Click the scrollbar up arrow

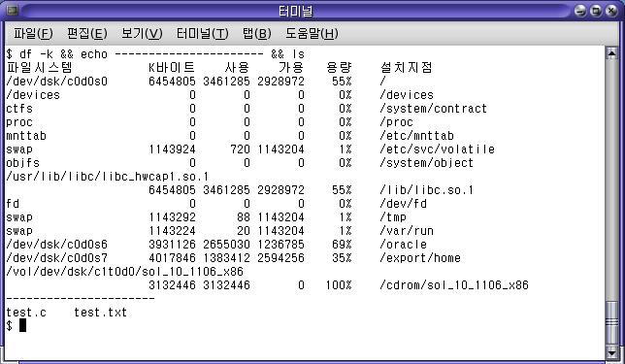611,53
